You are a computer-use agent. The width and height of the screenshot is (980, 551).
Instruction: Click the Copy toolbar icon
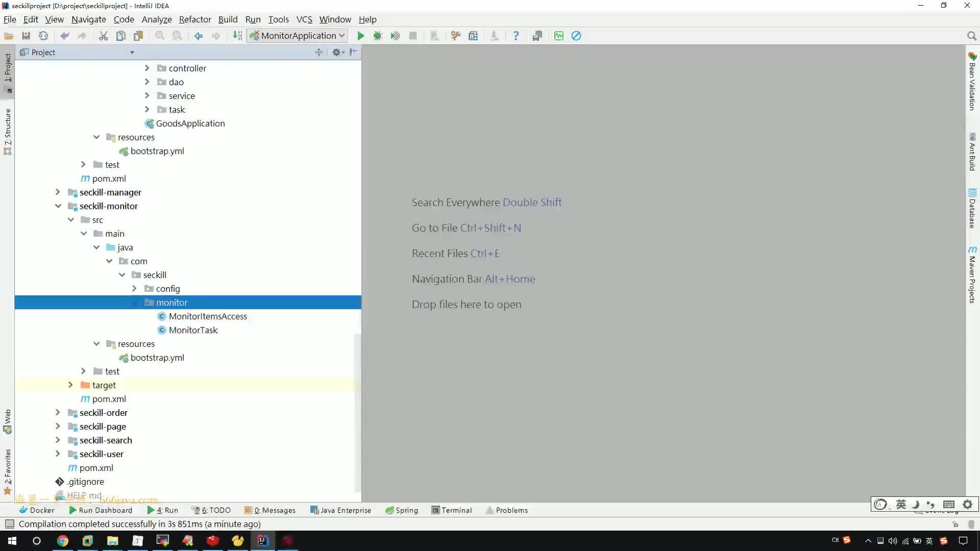[x=121, y=36]
